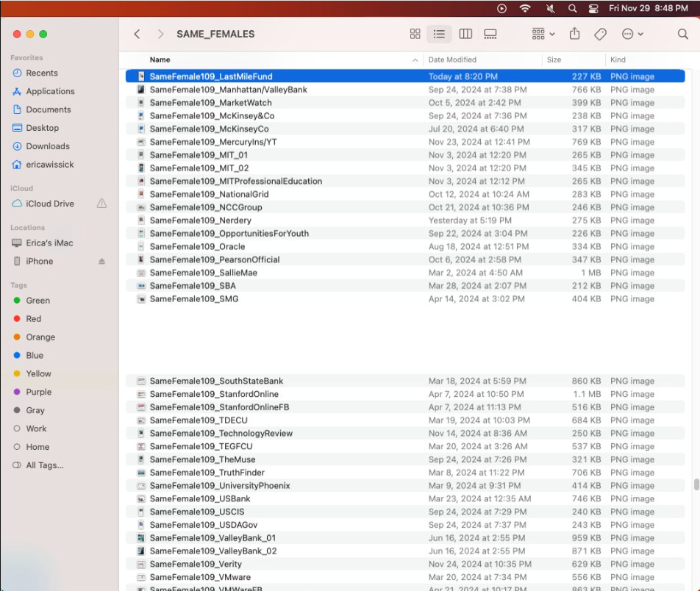Open Downloads in the sidebar

(x=48, y=146)
